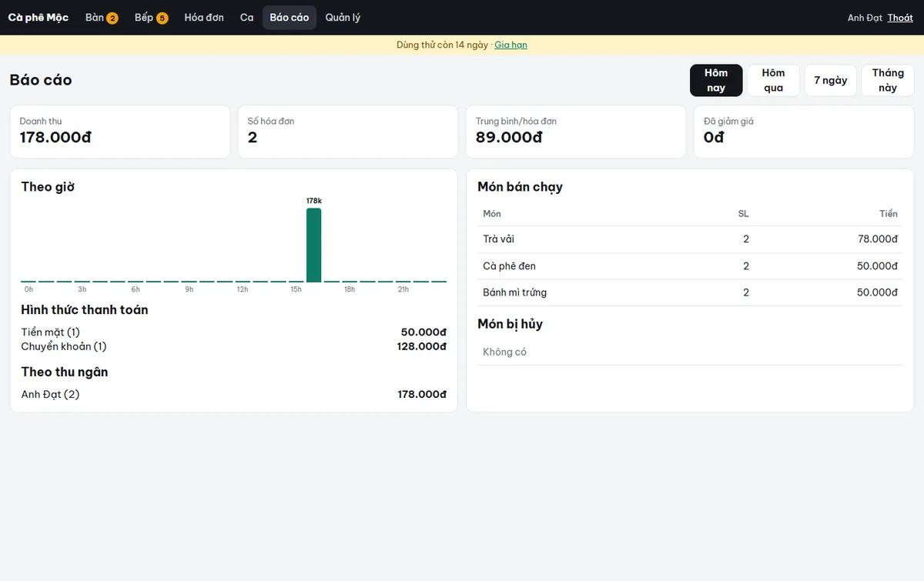Click the Tiền column header
The height and width of the screenshot is (581, 924).
click(889, 214)
